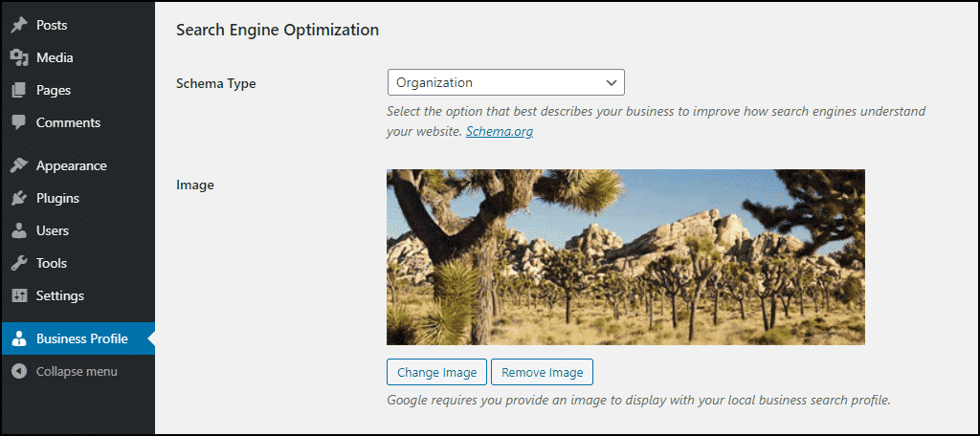Open the Schema.org link
980x436 pixels.
tap(500, 132)
